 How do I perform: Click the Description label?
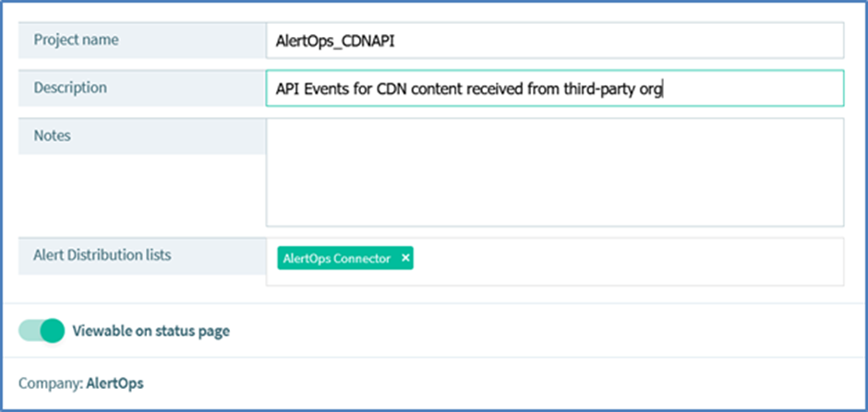click(x=70, y=88)
